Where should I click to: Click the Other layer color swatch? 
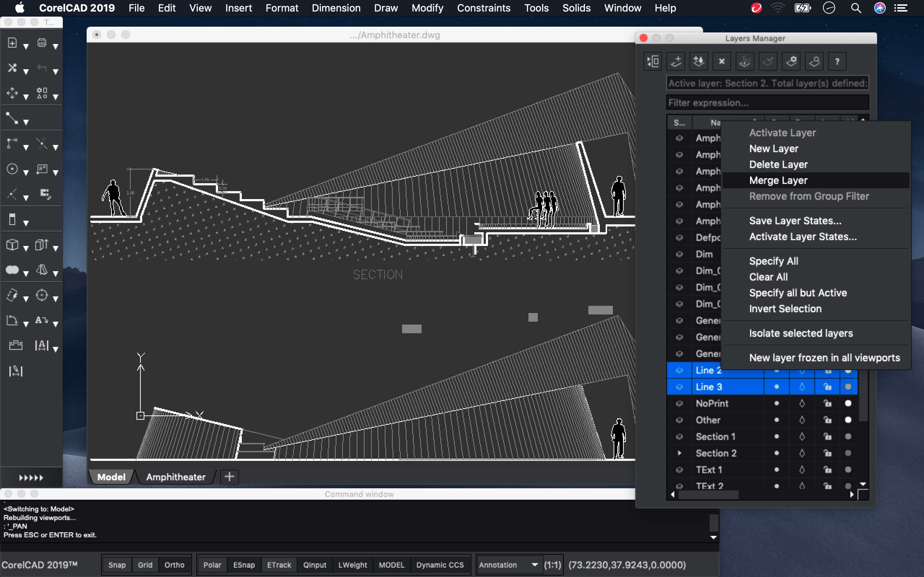(848, 420)
